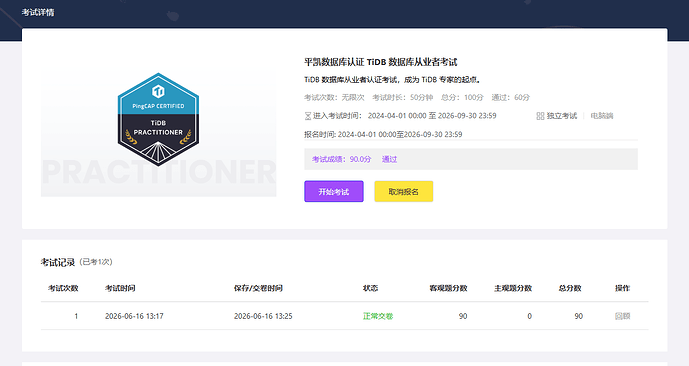Click the 取消报名 yellow button

point(403,192)
